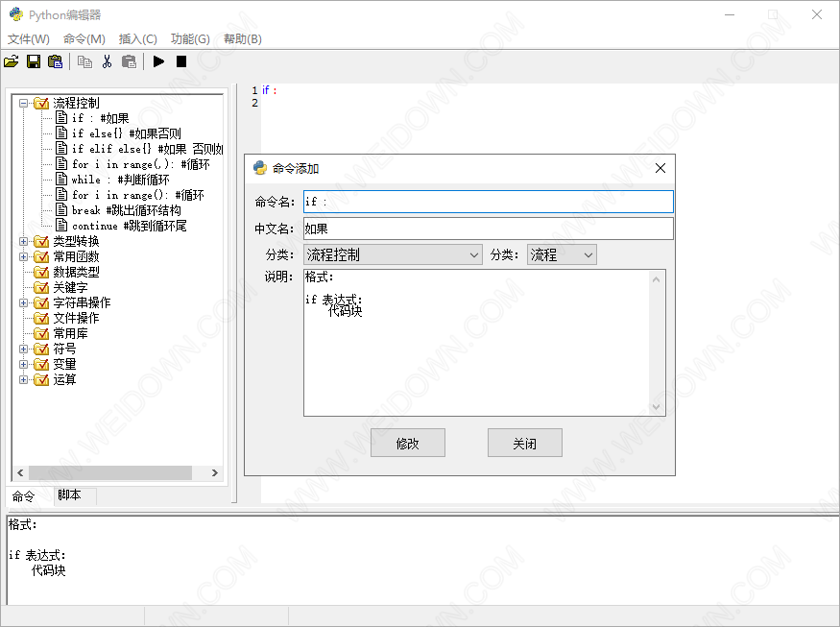840x627 pixels.
Task: Click the 中文名 input field
Action: click(488, 229)
